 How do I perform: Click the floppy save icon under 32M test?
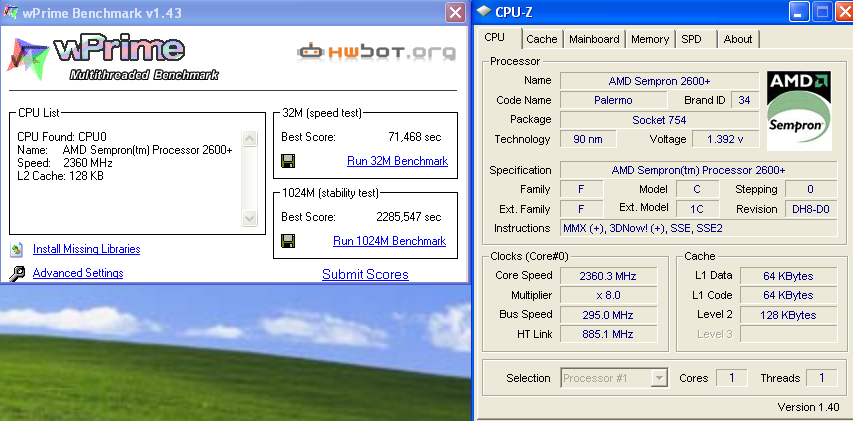(x=288, y=161)
